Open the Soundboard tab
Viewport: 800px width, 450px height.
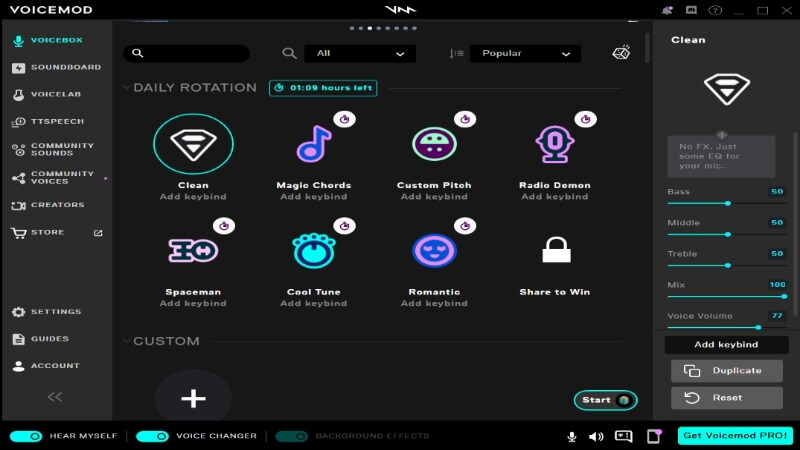pos(56,67)
